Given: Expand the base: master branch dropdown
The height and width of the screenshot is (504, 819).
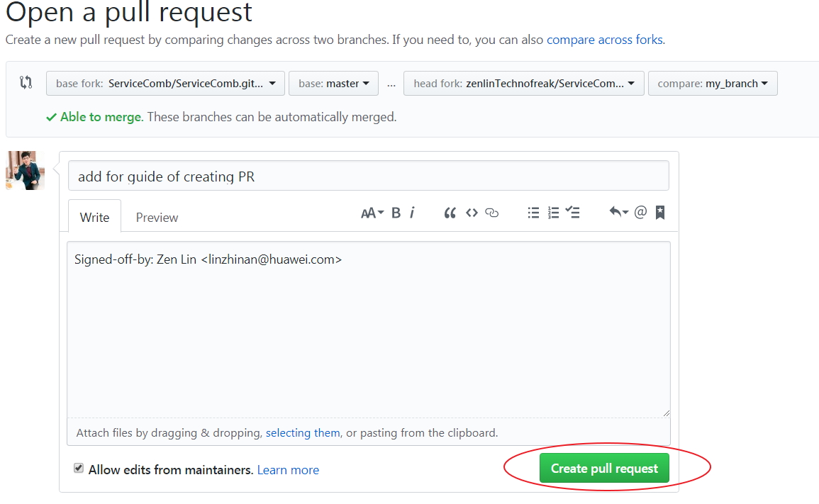Looking at the screenshot, I should click(x=333, y=84).
